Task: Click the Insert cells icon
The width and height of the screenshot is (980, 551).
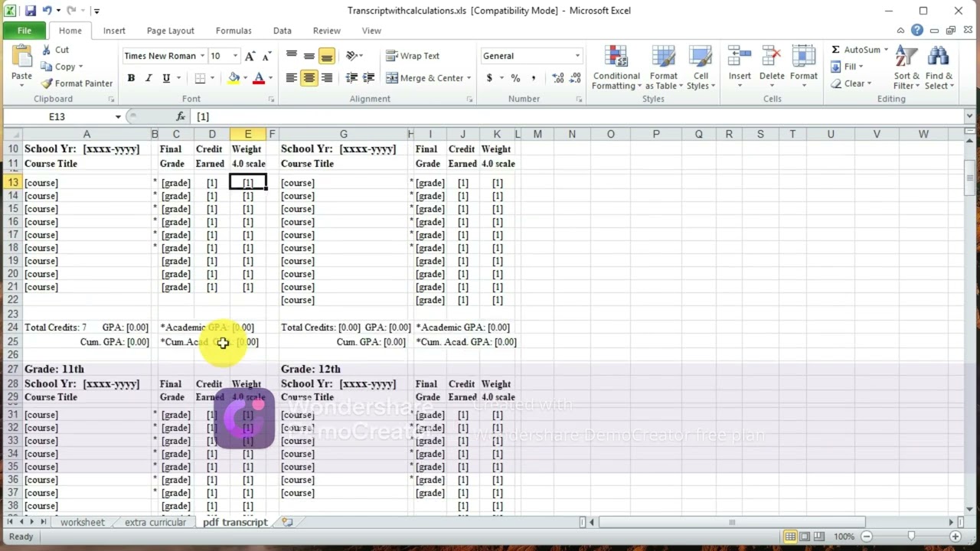Action: [740, 57]
